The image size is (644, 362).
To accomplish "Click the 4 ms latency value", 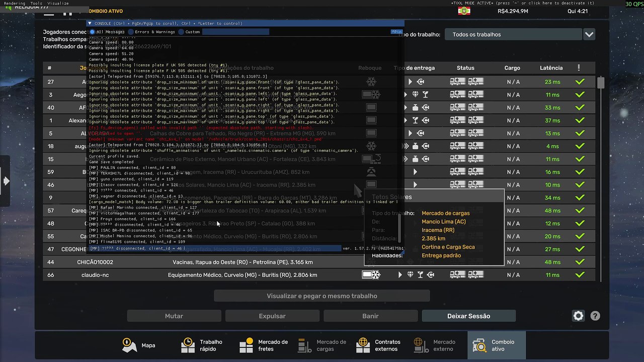I will coord(552,146).
